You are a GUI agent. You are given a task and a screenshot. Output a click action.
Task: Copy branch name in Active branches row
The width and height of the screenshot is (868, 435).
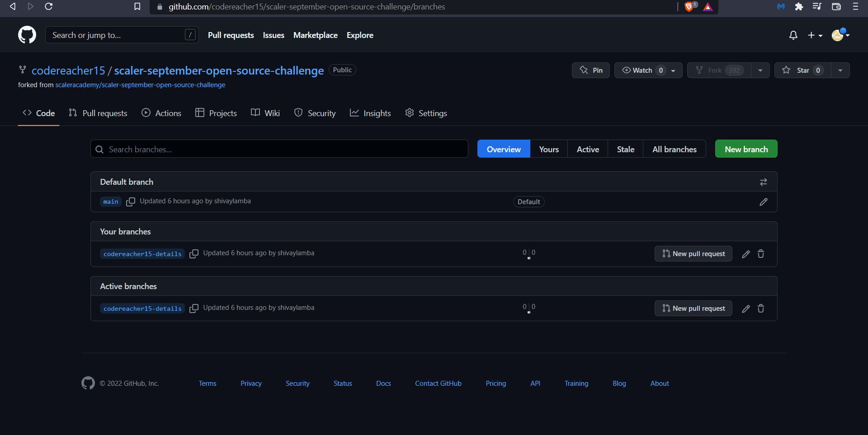pyautogui.click(x=194, y=309)
